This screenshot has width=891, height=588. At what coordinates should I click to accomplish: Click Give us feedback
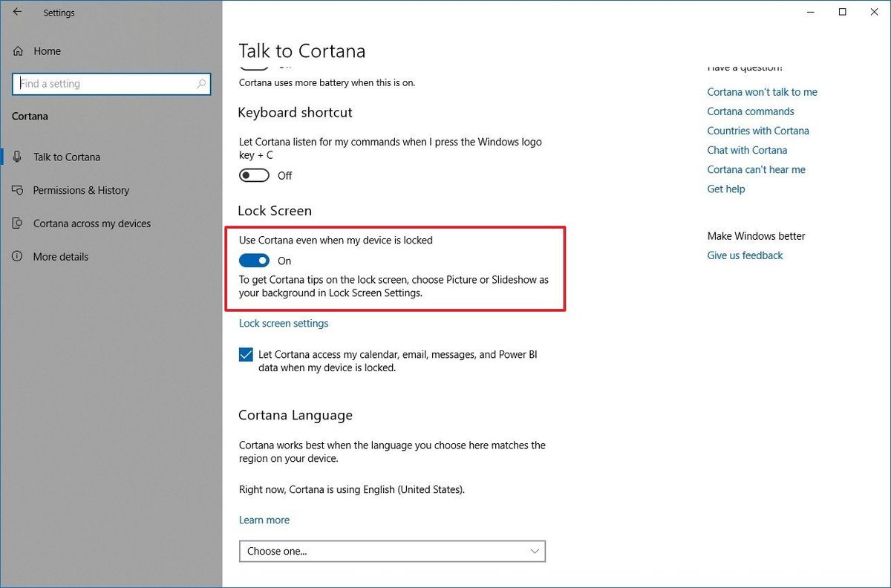745,255
